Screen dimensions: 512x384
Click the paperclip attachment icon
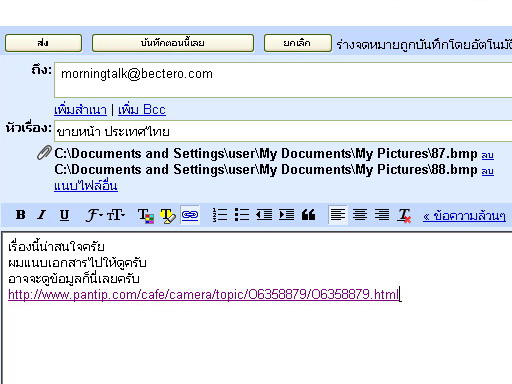(44, 153)
